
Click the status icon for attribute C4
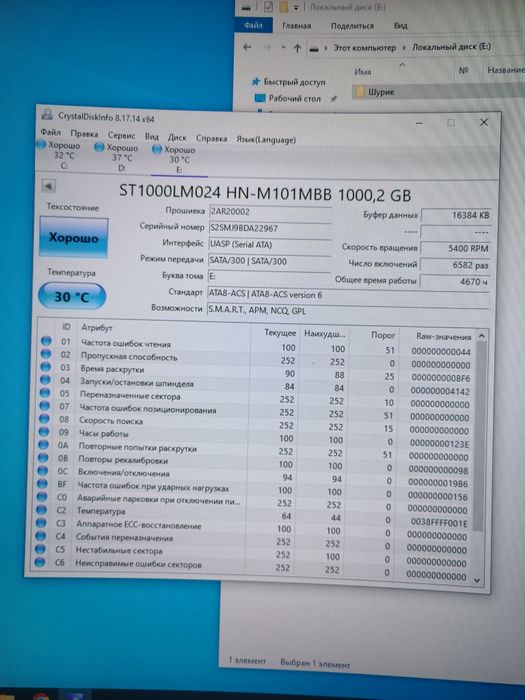(x=40, y=536)
